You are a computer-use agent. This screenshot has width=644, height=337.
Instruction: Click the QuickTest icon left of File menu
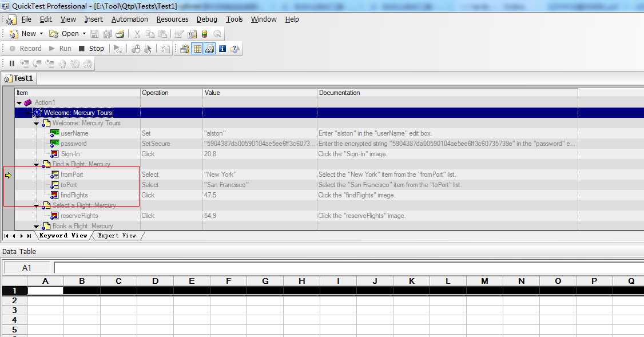[x=11, y=19]
